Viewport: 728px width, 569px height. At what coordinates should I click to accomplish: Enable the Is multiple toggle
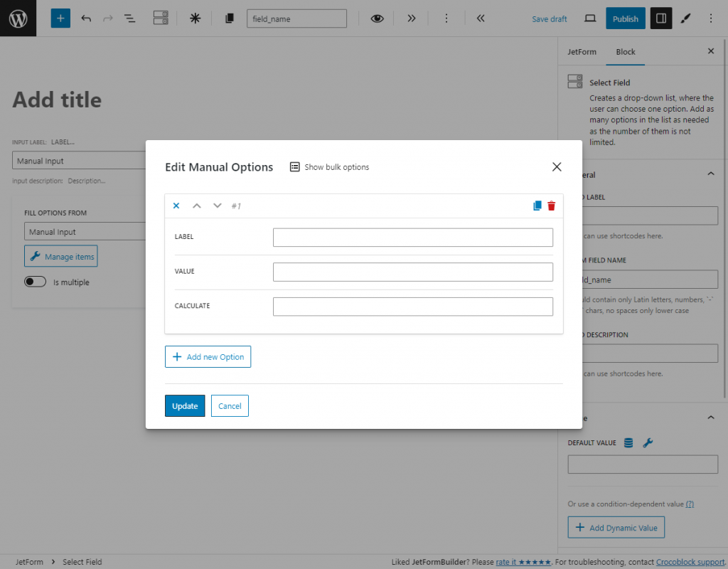click(35, 282)
